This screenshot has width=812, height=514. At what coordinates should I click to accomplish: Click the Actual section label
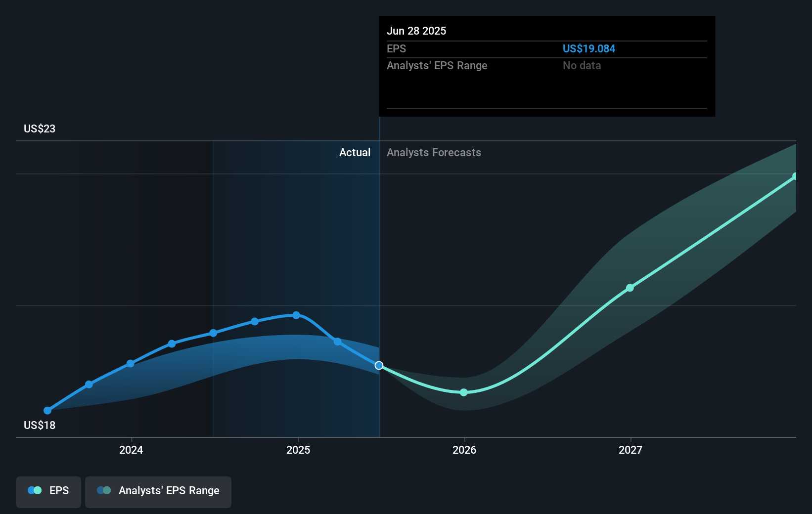(355, 153)
